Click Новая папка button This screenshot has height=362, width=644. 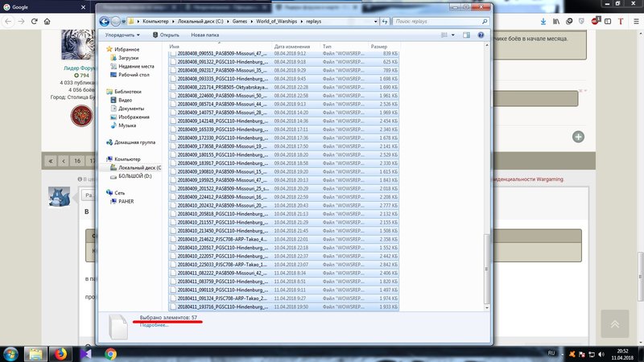(204, 35)
